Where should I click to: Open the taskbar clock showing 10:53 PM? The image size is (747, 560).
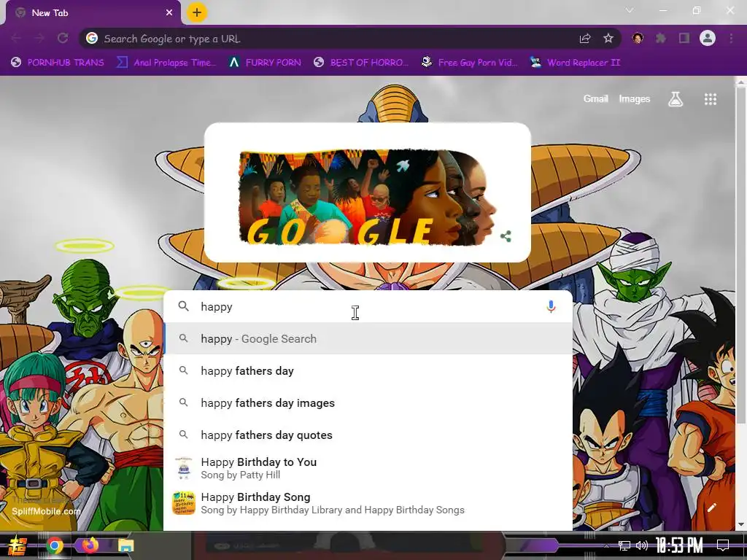tap(679, 545)
